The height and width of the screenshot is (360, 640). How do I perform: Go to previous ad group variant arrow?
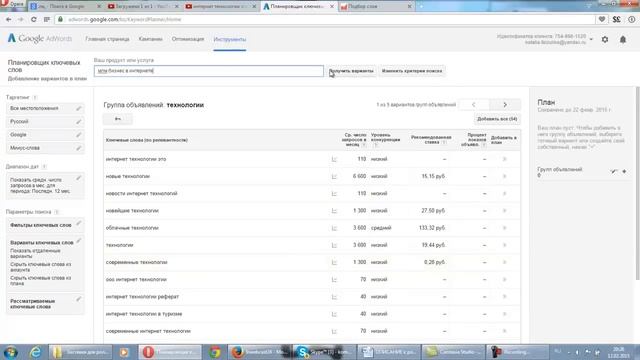(x=474, y=105)
